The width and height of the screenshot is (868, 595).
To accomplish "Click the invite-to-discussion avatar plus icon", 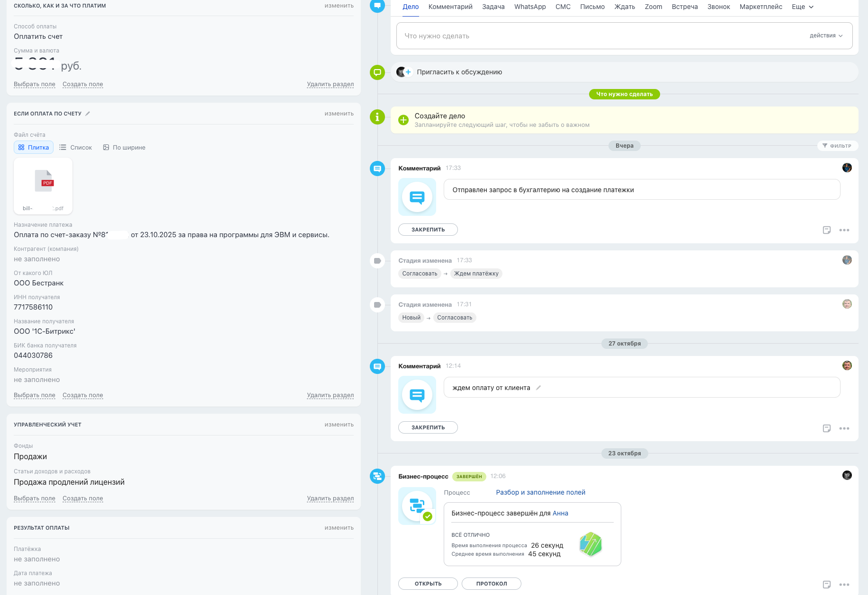I will [x=403, y=72].
